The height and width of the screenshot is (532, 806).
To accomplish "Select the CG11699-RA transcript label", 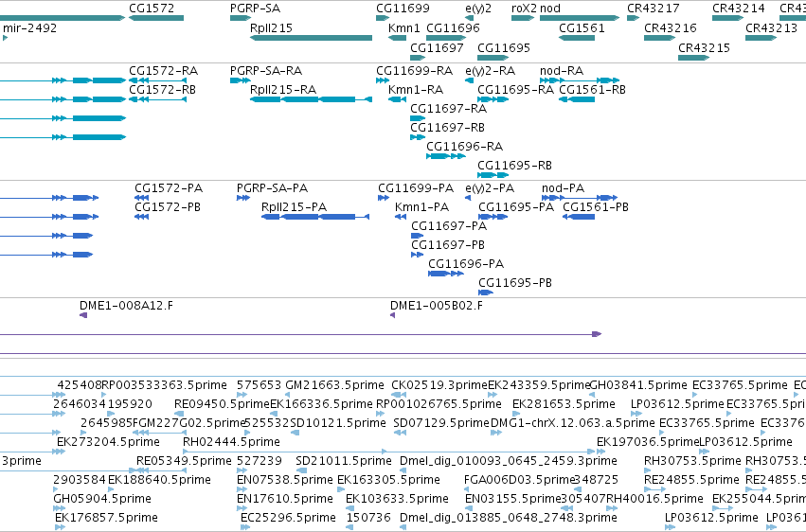I will click(414, 70).
